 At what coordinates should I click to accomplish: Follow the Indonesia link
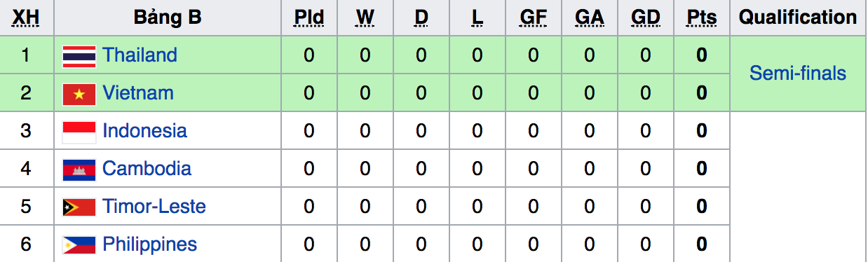pos(144,130)
